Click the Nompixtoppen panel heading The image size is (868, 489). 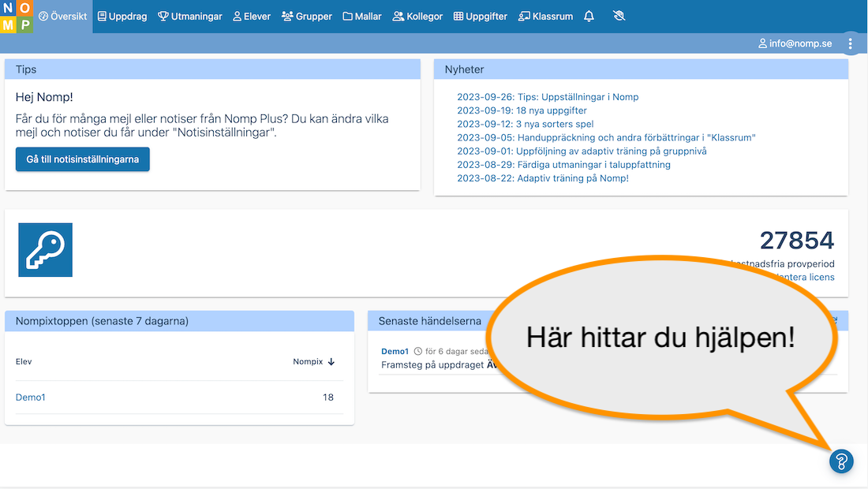coord(102,321)
